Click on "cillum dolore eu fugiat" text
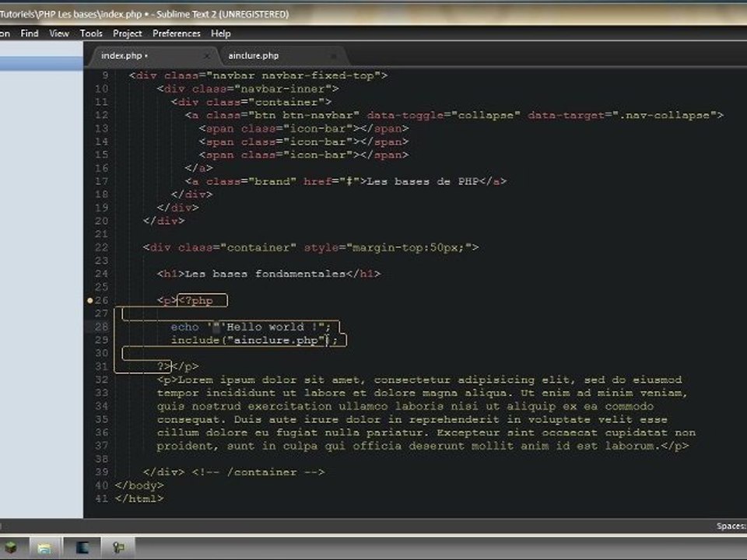 point(237,433)
